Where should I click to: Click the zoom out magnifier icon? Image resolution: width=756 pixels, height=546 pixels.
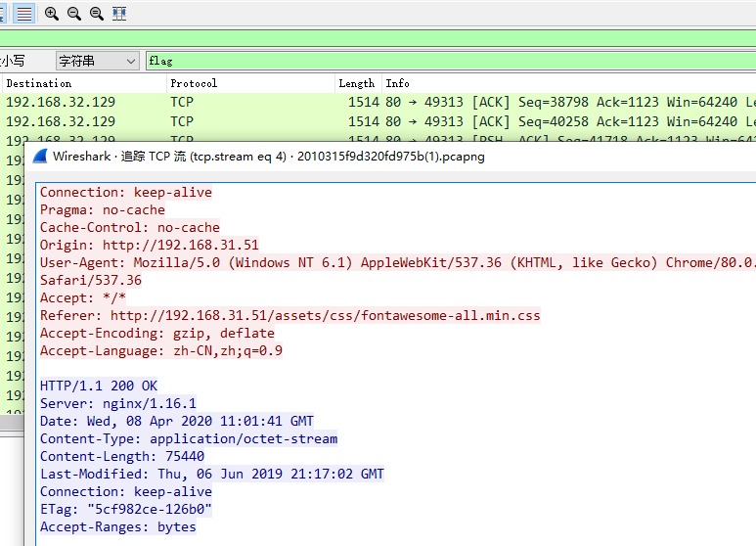(x=74, y=14)
